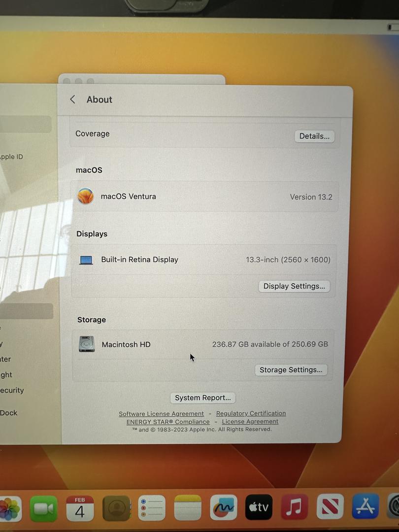Open the Regulatory Certification link
The image size is (399, 532).
click(251, 413)
